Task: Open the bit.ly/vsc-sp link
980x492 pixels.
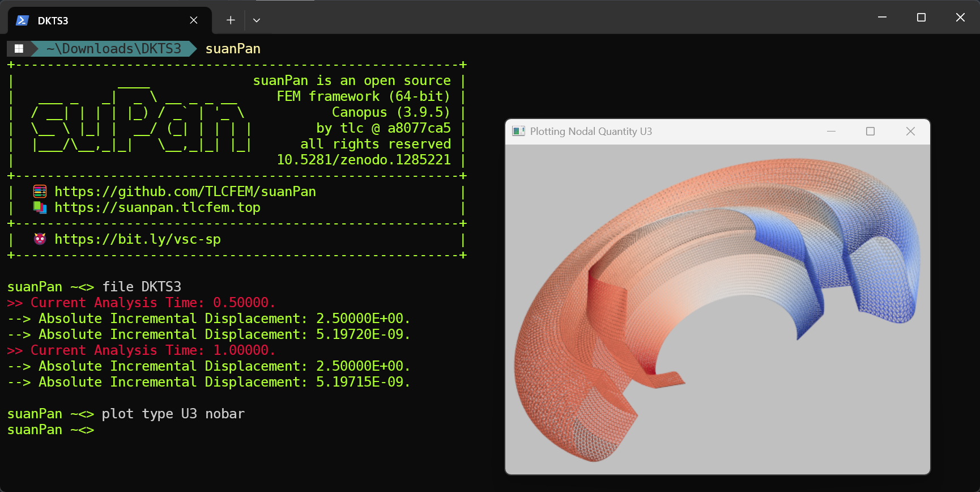Action: (x=138, y=239)
